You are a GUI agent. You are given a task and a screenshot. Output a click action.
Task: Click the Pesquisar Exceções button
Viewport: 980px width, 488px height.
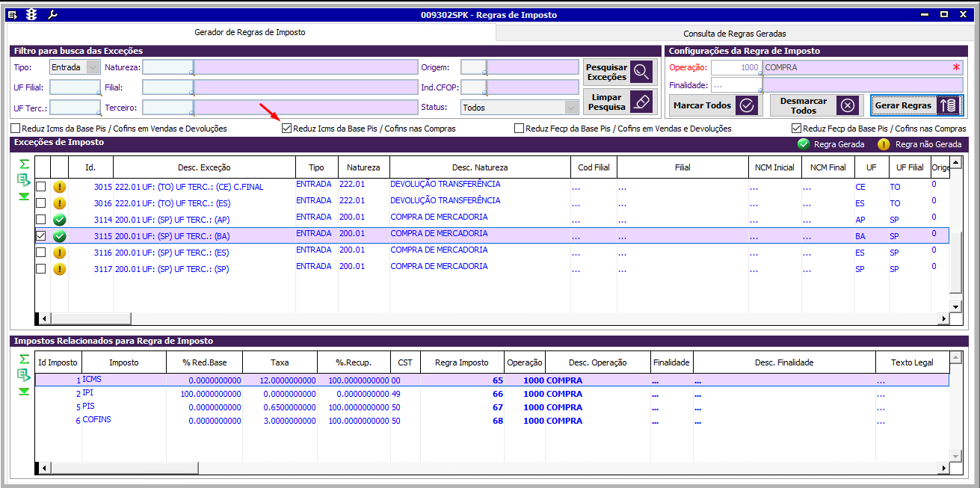[x=620, y=72]
